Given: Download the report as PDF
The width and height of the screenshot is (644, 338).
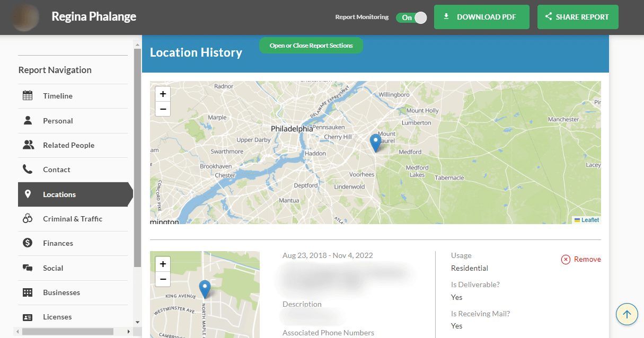Looking at the screenshot, I should click(x=481, y=17).
